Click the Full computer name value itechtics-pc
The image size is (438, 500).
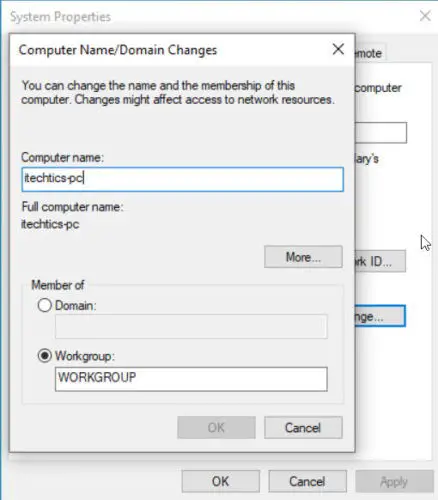(x=50, y=224)
